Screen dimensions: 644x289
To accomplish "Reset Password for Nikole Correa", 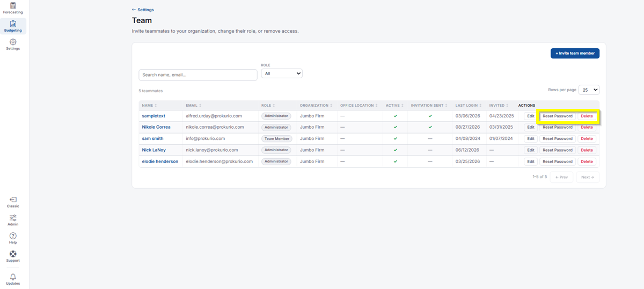I will [558, 127].
